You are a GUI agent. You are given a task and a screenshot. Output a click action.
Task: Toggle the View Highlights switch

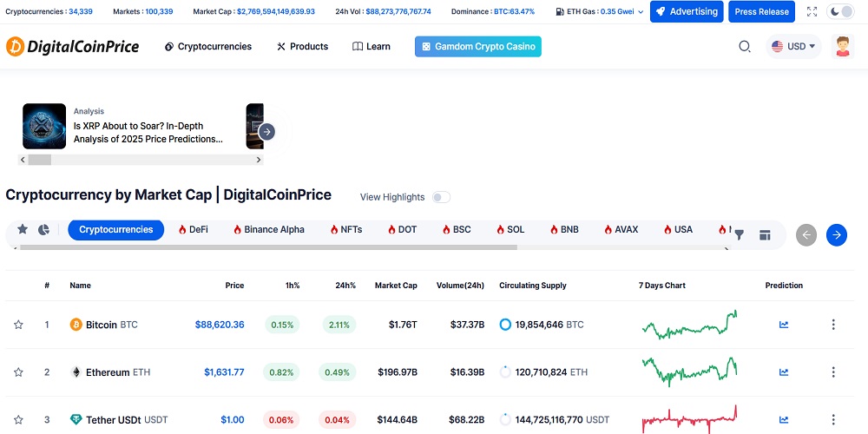click(441, 197)
